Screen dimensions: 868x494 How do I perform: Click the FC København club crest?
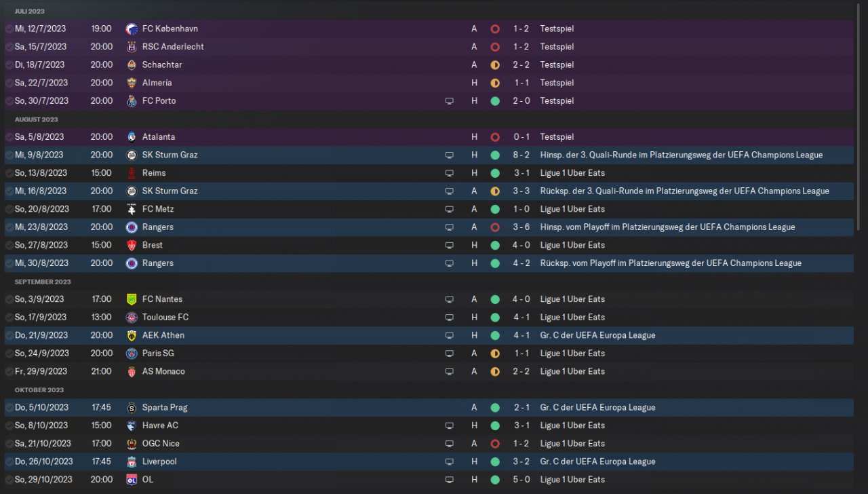pos(132,28)
